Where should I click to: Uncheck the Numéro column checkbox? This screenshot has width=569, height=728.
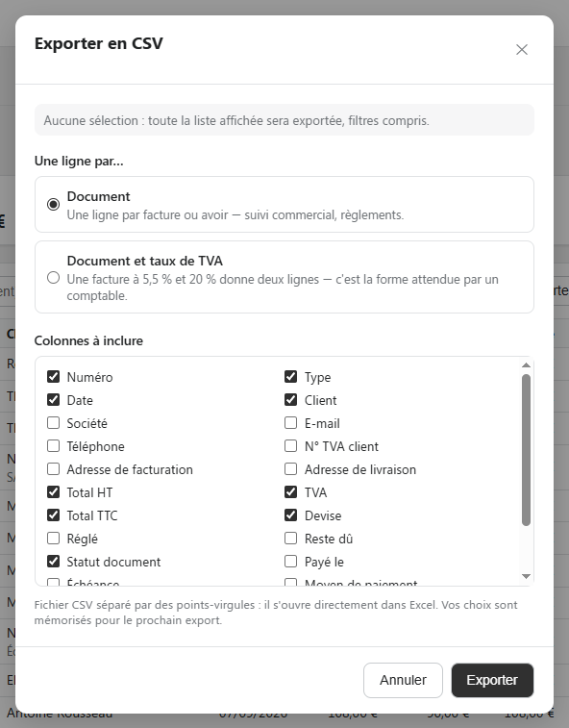tap(54, 377)
